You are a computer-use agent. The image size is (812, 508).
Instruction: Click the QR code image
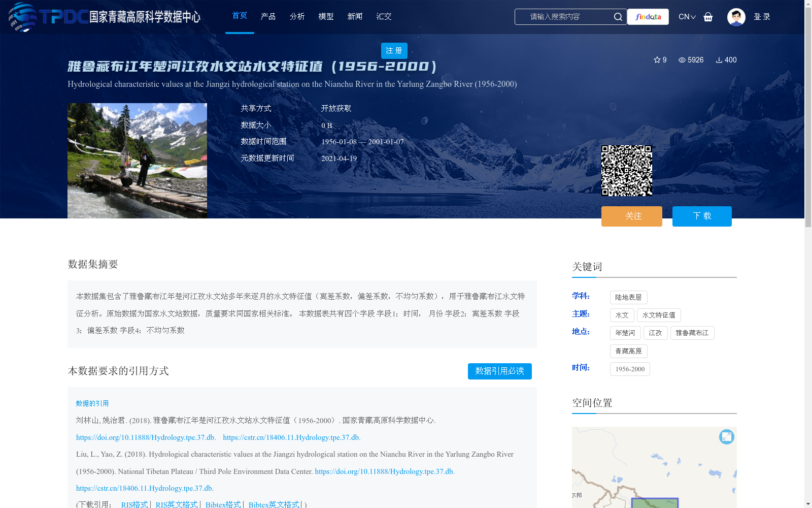click(x=627, y=171)
